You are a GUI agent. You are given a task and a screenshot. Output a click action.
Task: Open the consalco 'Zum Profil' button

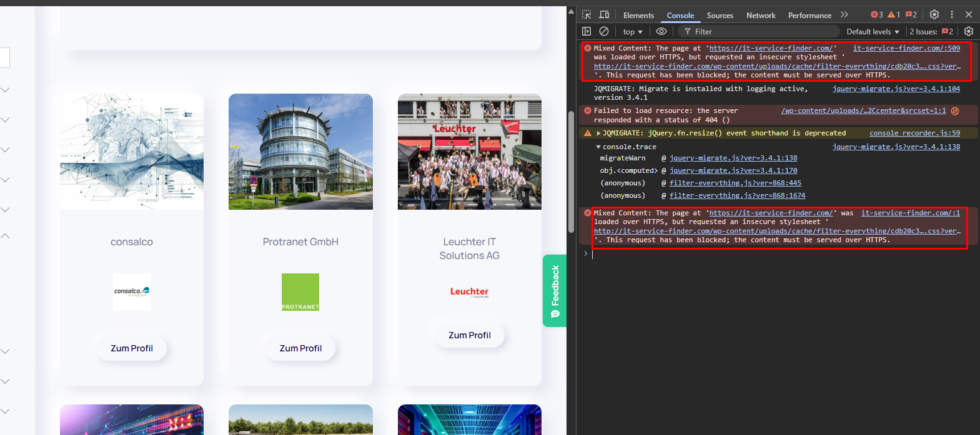[x=132, y=348]
